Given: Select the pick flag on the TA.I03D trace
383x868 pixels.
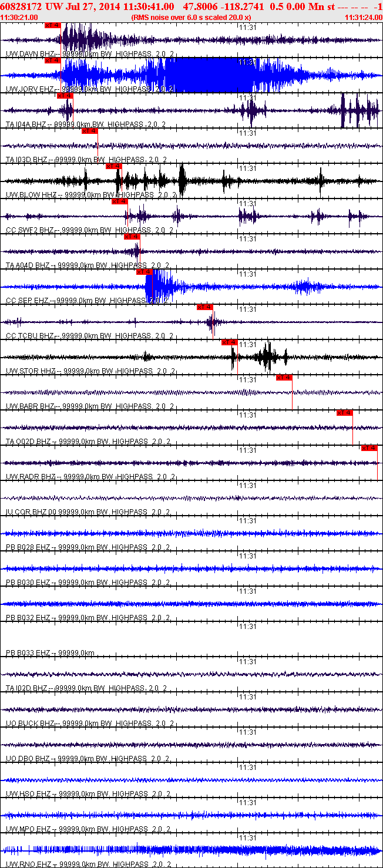Looking at the screenshot, I should [89, 131].
